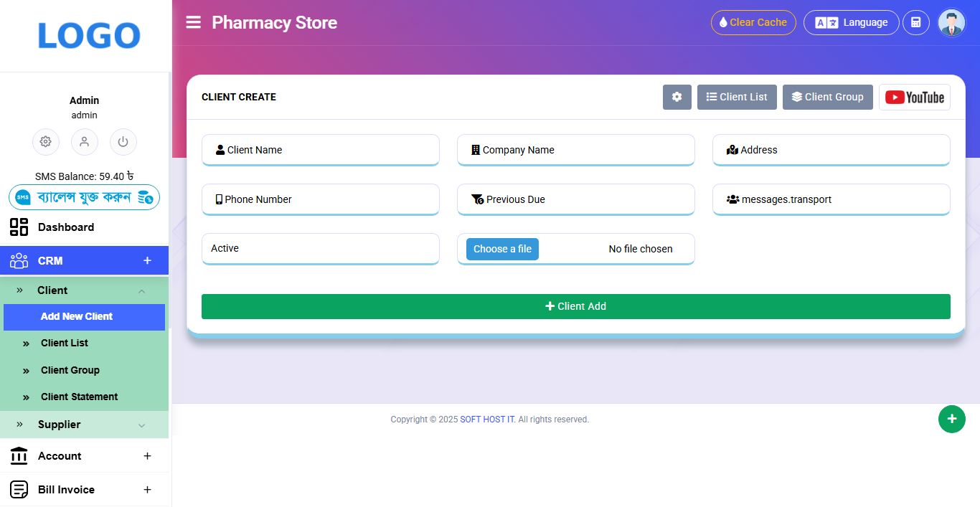Open the Active status dropdown

pyautogui.click(x=320, y=249)
